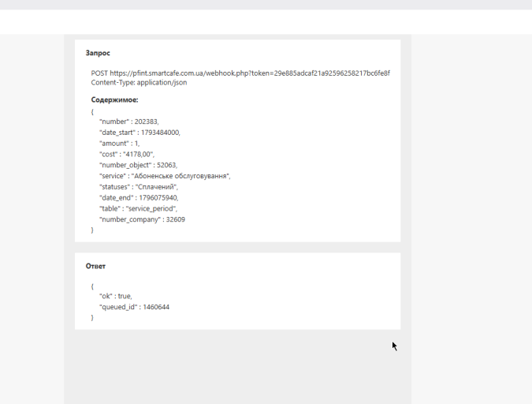Select the "number_company" : 32609 line
This screenshot has height=404, width=532.
[142, 219]
